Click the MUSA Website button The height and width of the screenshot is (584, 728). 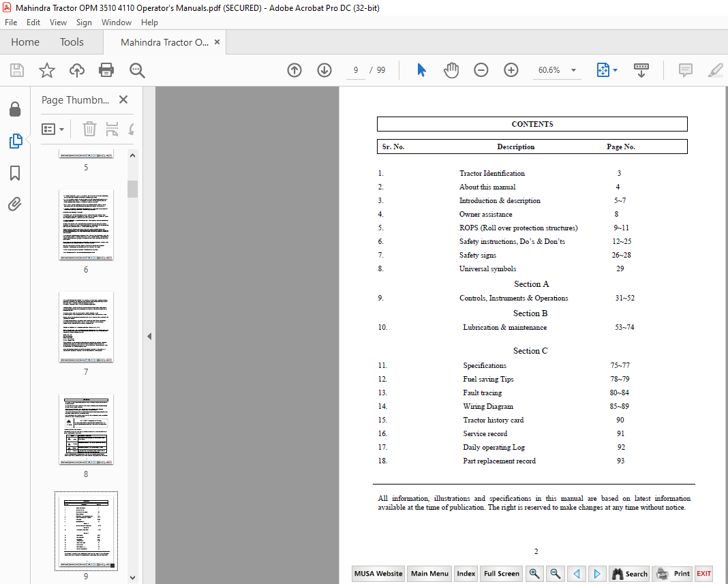coord(378,573)
